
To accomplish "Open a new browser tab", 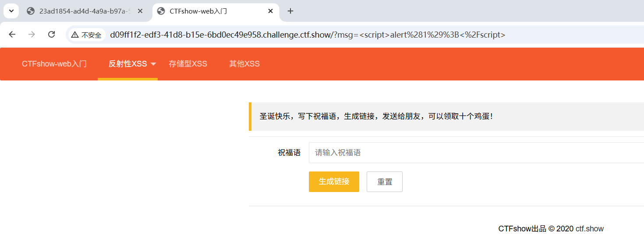I will [x=290, y=11].
